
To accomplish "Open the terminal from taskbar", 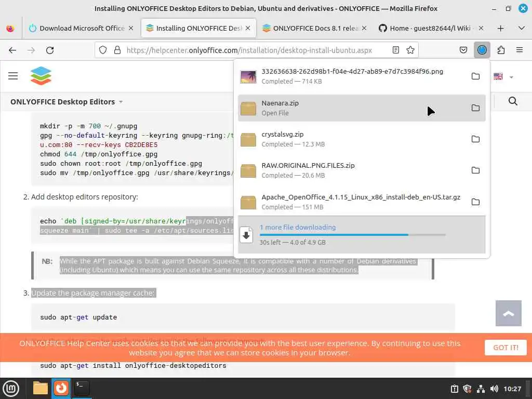I will click(82, 388).
